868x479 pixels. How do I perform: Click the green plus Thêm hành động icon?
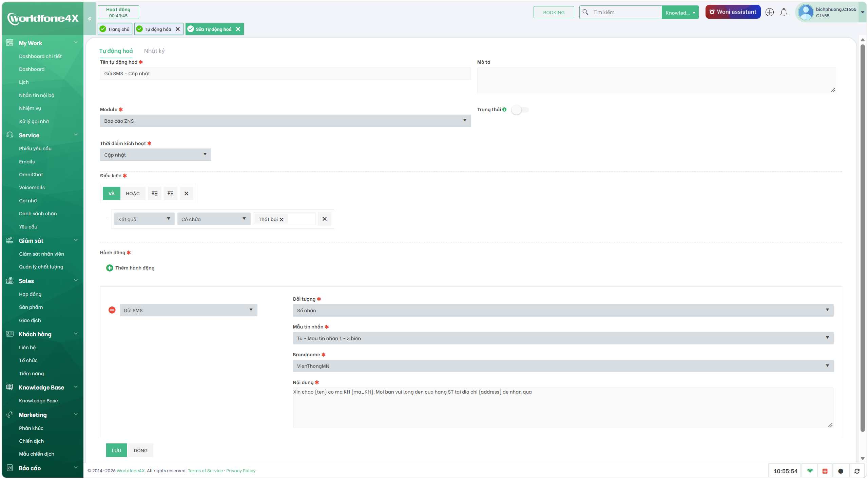[110, 268]
